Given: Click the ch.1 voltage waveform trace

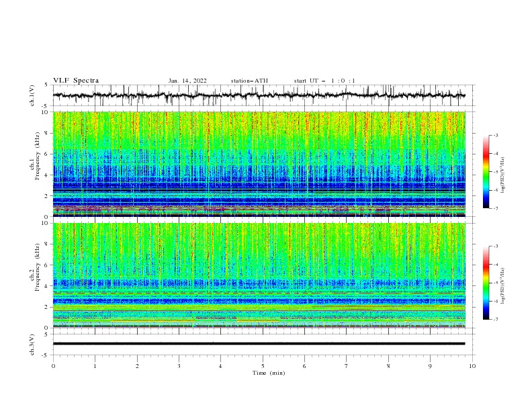Looking at the screenshot, I should [259, 95].
